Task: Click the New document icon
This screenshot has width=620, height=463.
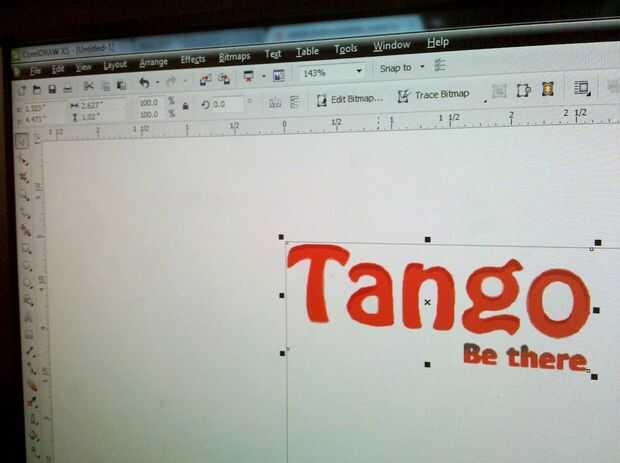Action: [x=22, y=91]
